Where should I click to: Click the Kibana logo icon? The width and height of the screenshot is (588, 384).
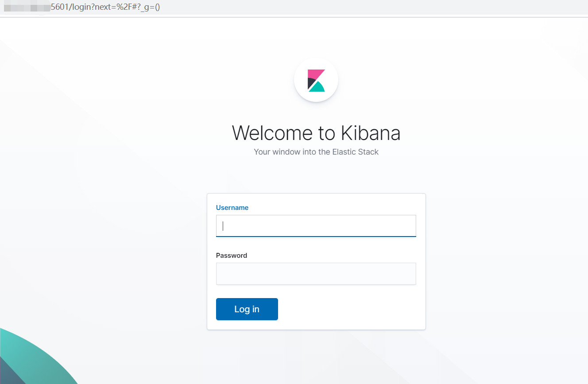tap(316, 81)
